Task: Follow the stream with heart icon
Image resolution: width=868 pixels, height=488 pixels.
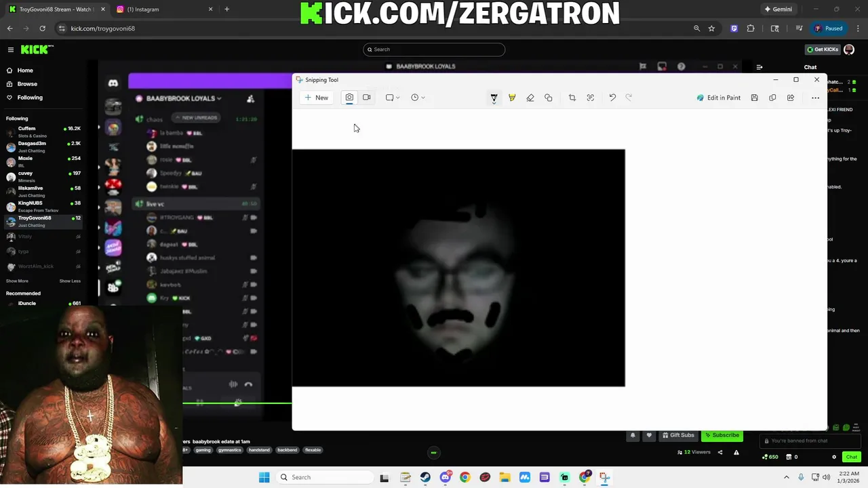Action: (x=649, y=435)
